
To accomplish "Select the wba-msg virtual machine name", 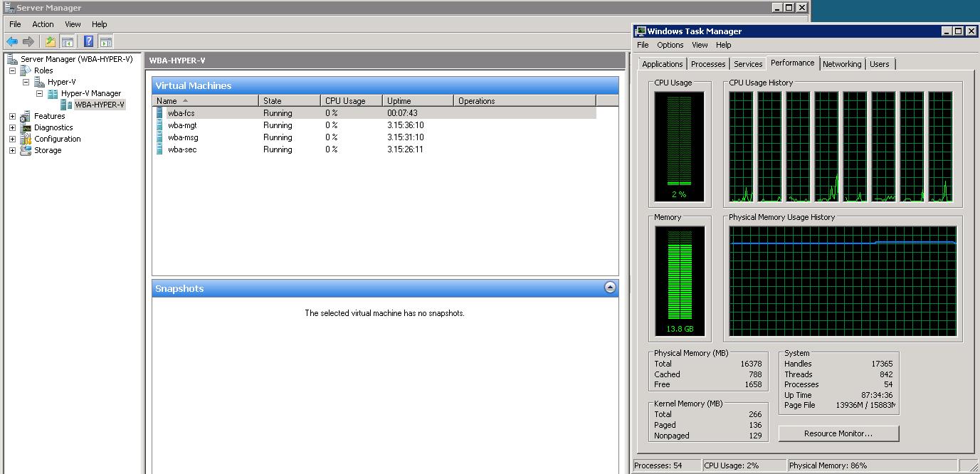I will point(183,137).
